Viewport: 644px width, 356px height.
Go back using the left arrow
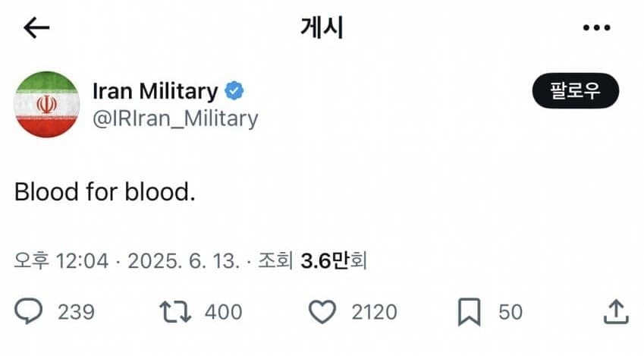tap(36, 28)
